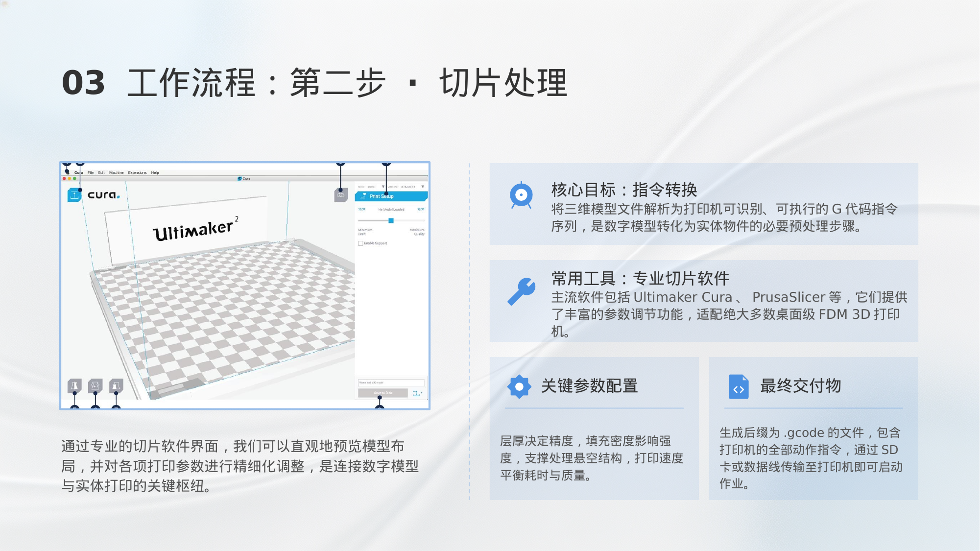Click the green zoom dot in Cura
Viewport: 980px width, 551px height.
pyautogui.click(x=74, y=179)
